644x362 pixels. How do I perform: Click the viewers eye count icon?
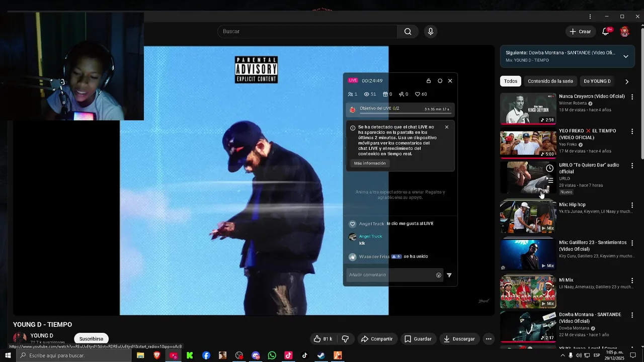(x=367, y=94)
